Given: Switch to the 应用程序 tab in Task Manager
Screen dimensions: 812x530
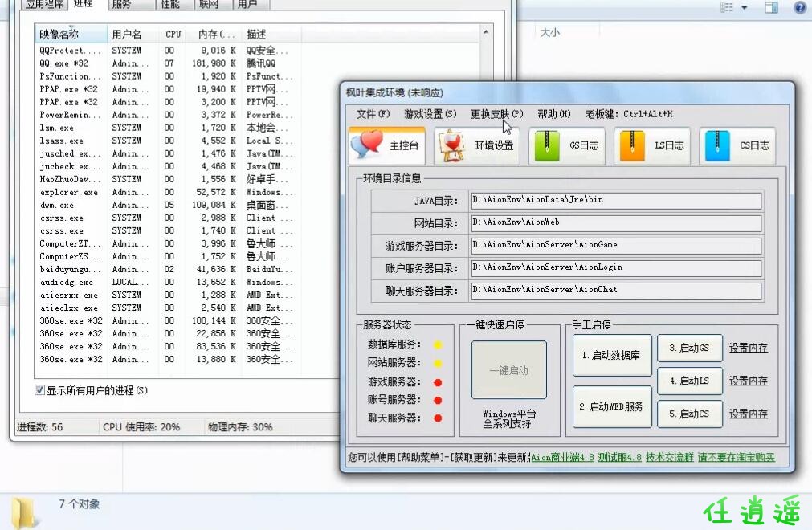Looking at the screenshot, I should click(44, 5).
